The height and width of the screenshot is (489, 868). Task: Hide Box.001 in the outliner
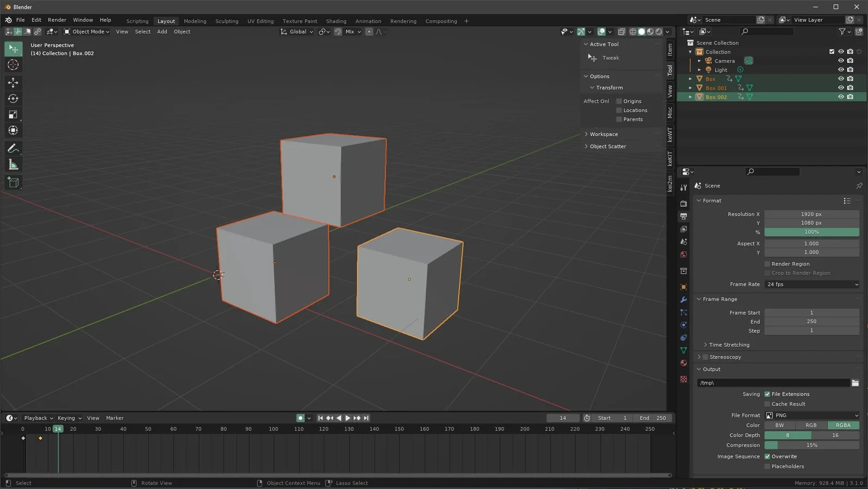tap(841, 87)
